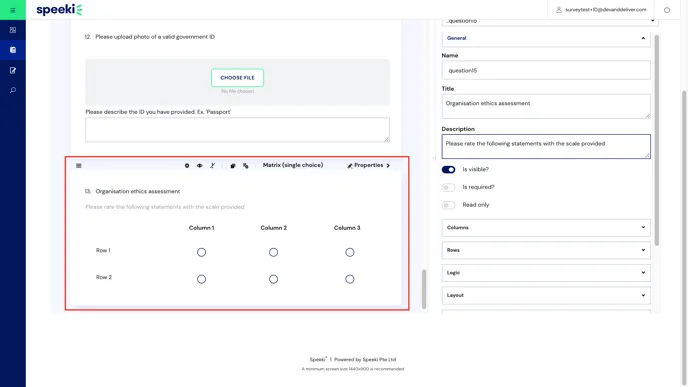Enable the Read only switch
This screenshot has width=688, height=387.
(448, 205)
